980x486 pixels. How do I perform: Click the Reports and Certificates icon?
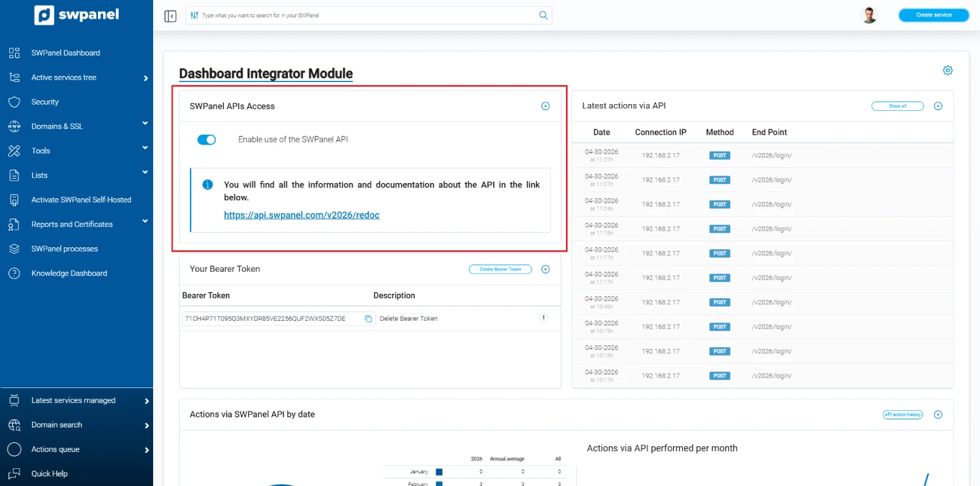pyautogui.click(x=14, y=225)
